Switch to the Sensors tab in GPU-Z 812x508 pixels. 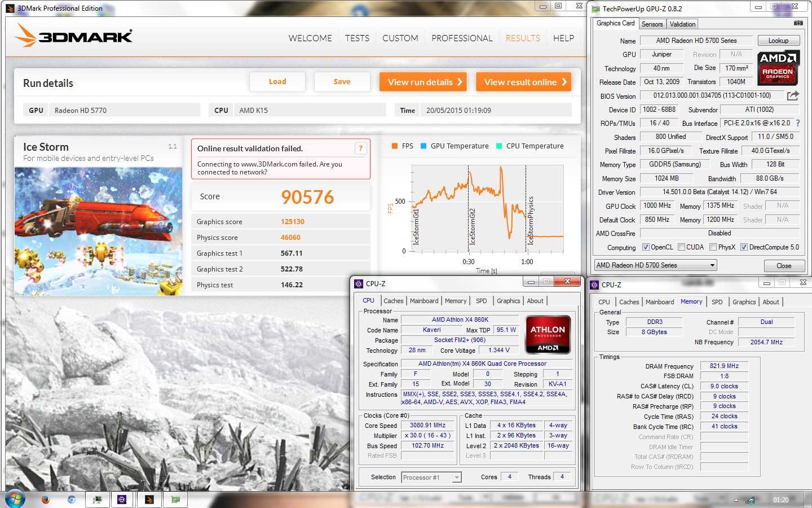652,24
